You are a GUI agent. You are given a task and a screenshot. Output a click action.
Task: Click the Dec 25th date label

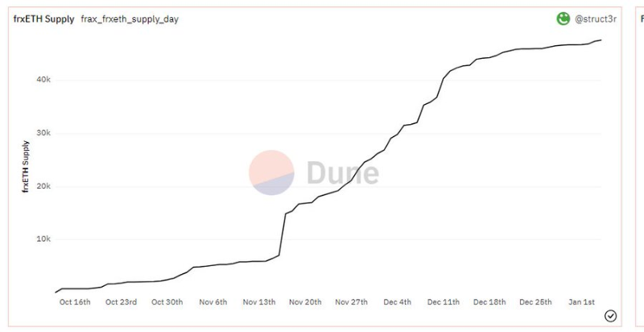[535, 302]
